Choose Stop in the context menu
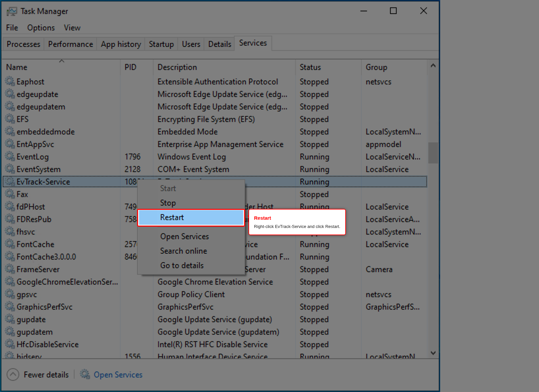Screen dimensions: 539x392 191,203
